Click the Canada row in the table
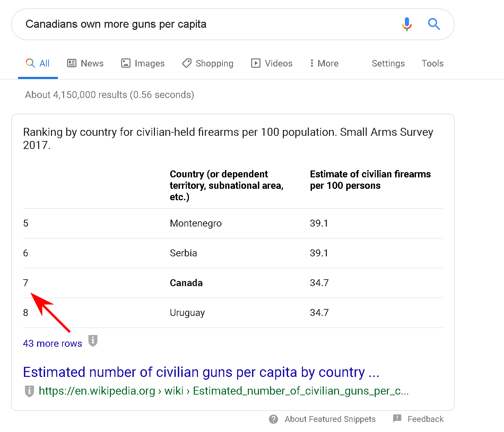This screenshot has height=432, width=504. (186, 283)
